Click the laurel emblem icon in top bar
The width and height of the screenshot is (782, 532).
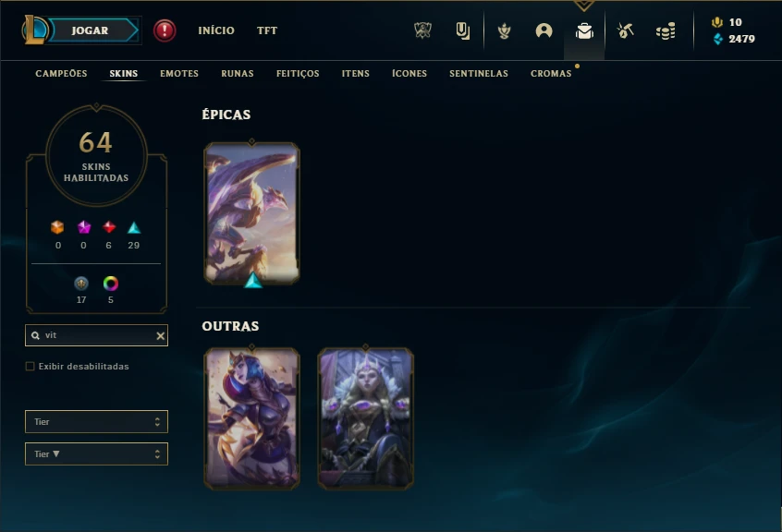tap(504, 30)
